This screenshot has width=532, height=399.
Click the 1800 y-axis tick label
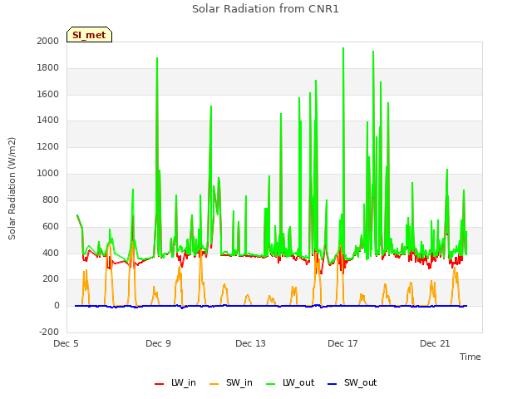[48, 68]
